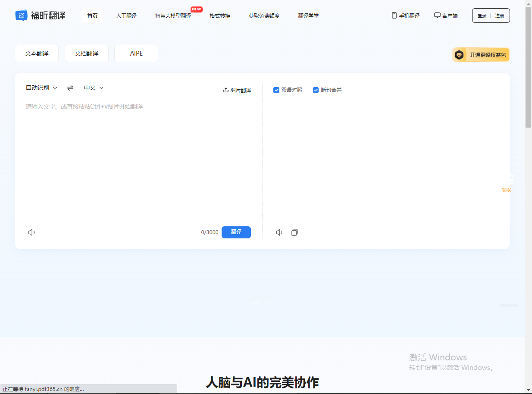Open the 获取免费额度 nav item
The width and height of the screenshot is (532, 394).
pos(264,16)
